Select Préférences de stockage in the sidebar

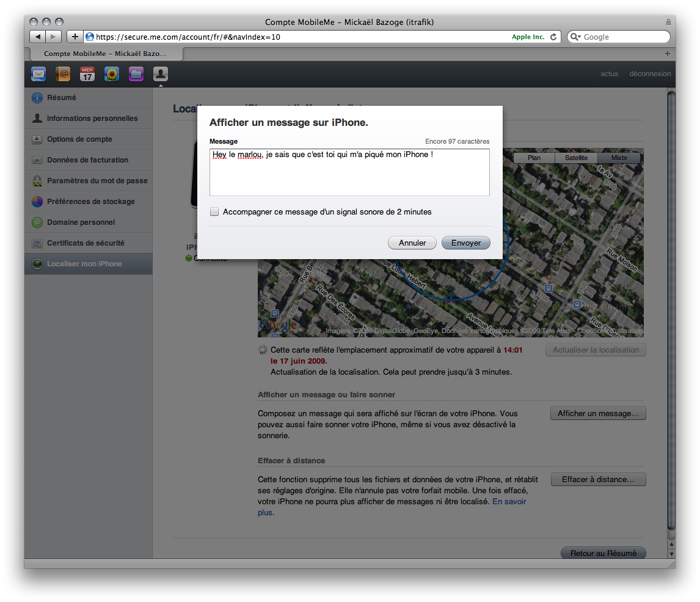click(x=89, y=202)
